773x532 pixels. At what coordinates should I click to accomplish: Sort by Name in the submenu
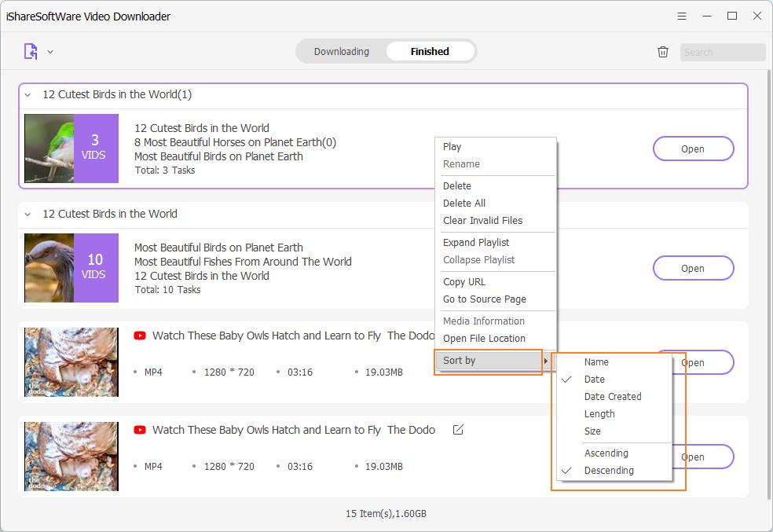[x=615, y=362]
